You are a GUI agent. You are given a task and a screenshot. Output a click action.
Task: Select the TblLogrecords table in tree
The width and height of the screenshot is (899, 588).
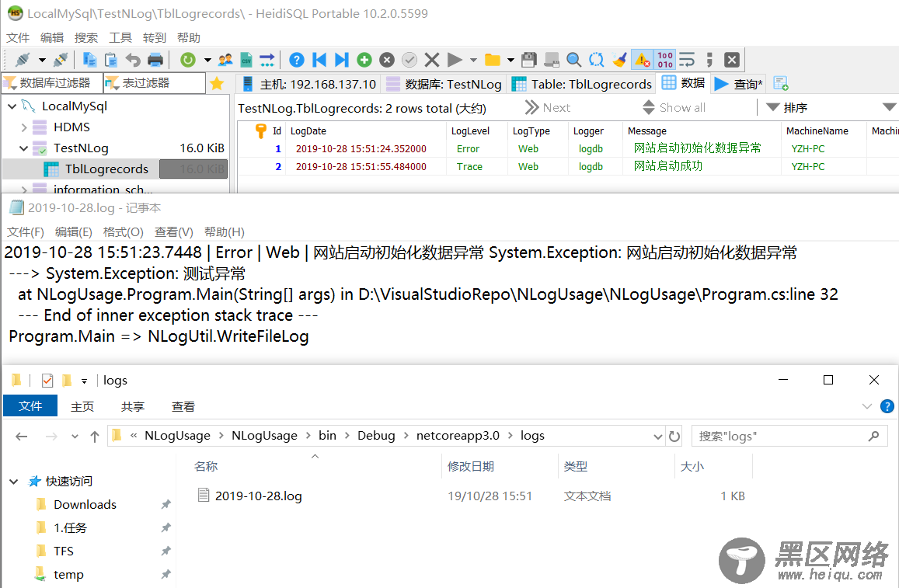[x=106, y=169]
